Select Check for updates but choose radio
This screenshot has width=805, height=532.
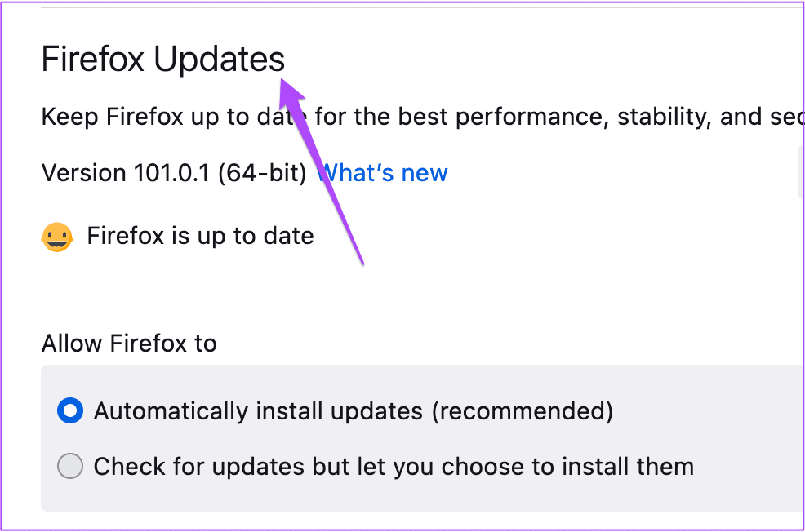point(70,466)
